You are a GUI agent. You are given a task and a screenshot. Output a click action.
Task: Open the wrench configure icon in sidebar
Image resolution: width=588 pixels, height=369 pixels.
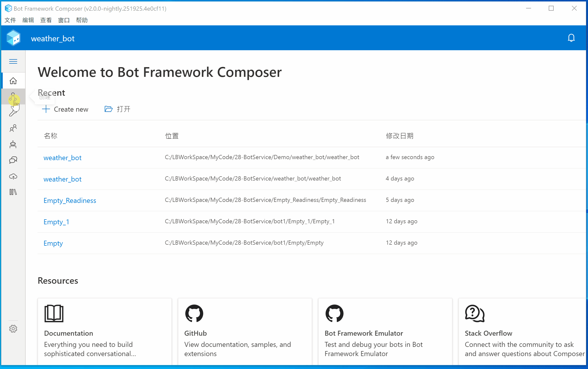(x=13, y=112)
